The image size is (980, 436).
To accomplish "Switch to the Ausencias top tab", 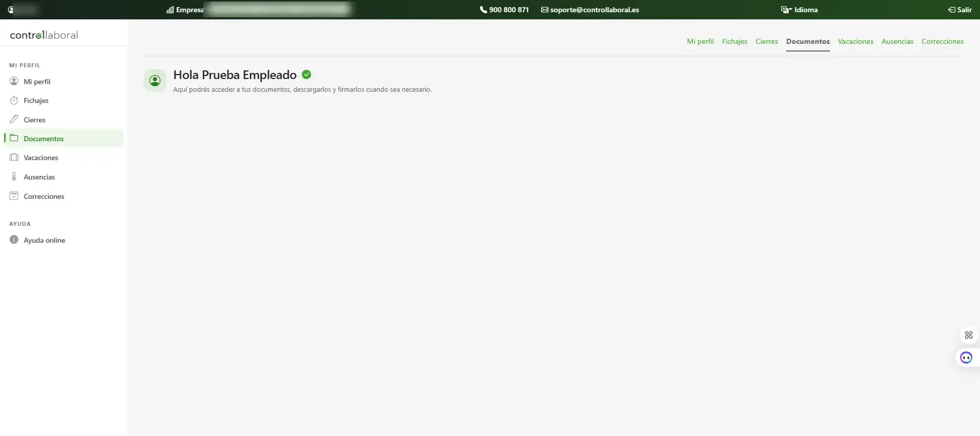I will click(897, 41).
